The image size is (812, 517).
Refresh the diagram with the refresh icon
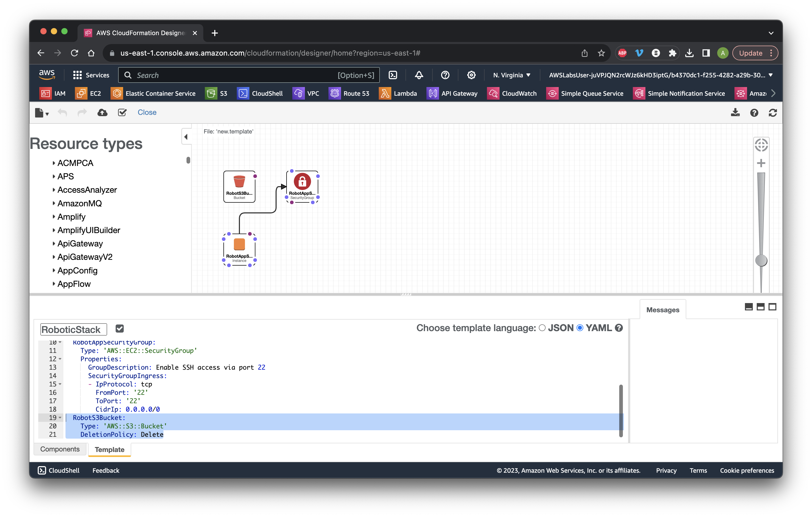coord(772,113)
